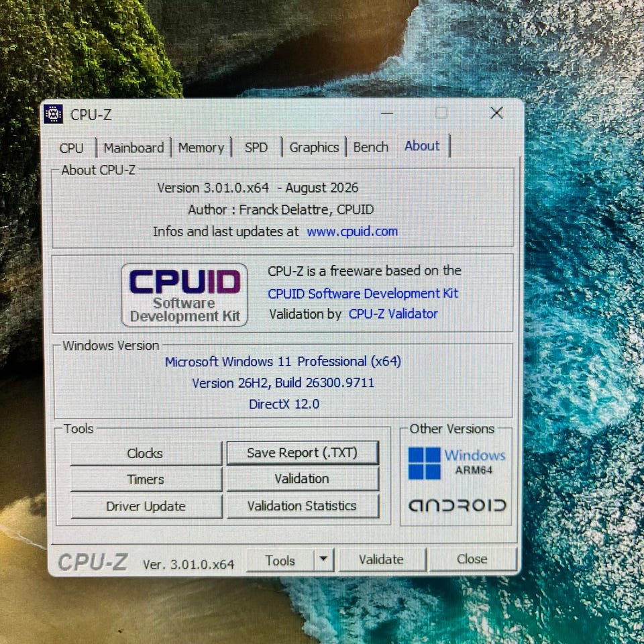This screenshot has width=644, height=644.
Task: Switch to the Mainboard tab
Action: (133, 148)
